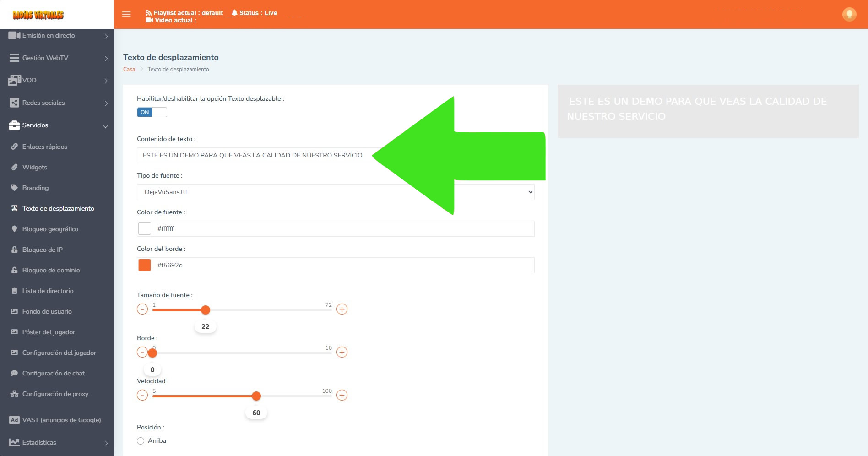Click the plus icon for Velocidad

tap(342, 395)
